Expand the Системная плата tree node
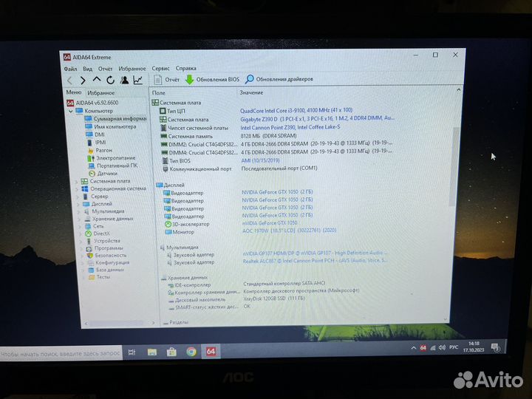Screen dimensions: 532x399 (x=76, y=181)
